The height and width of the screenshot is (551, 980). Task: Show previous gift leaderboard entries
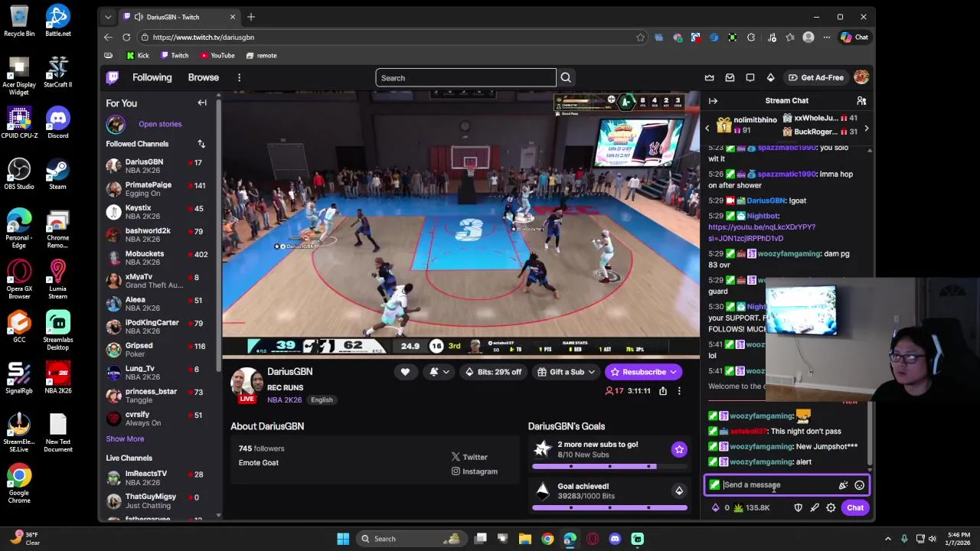coord(707,129)
